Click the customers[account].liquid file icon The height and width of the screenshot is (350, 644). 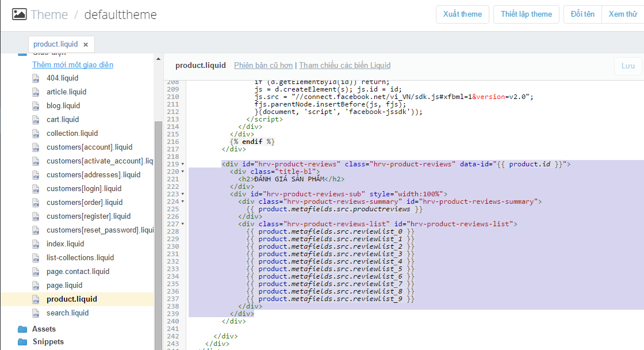click(x=36, y=147)
